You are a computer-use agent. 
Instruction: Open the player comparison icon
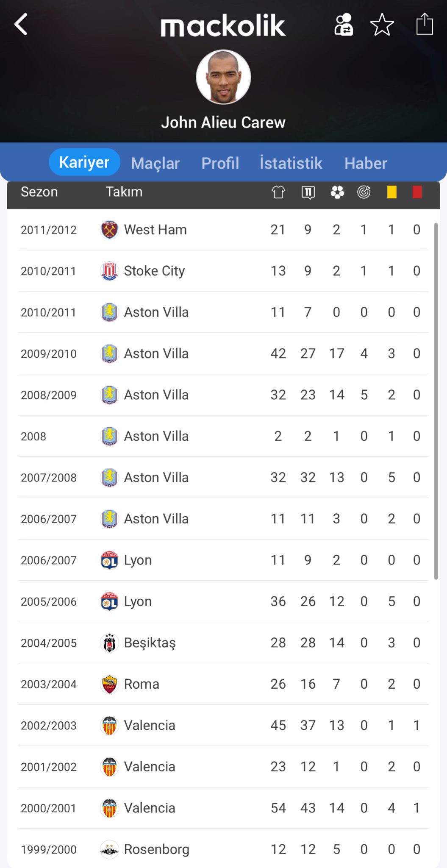(343, 25)
